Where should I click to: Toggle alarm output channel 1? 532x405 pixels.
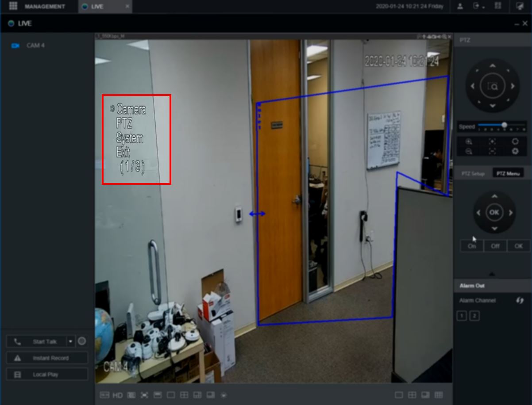pyautogui.click(x=462, y=316)
